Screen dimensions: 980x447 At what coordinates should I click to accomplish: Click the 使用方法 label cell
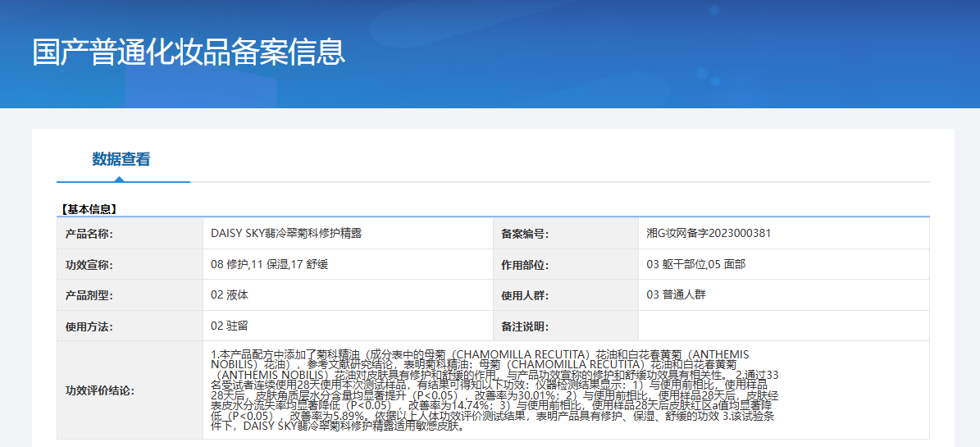(89, 326)
